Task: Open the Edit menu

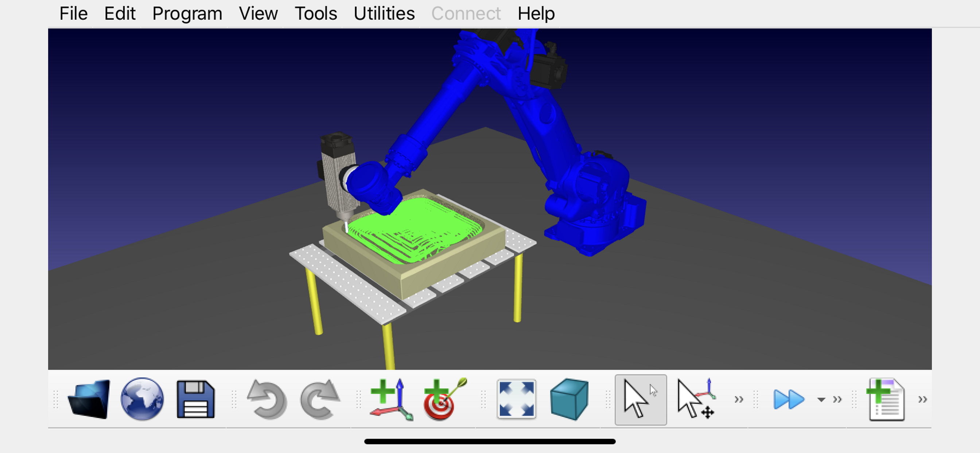Action: tap(120, 14)
